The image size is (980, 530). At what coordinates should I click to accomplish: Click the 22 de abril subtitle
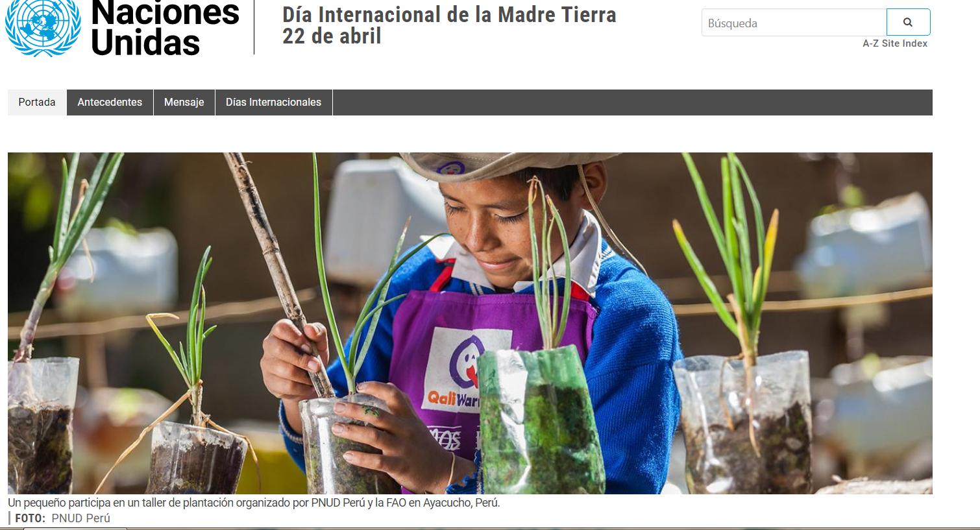332,36
